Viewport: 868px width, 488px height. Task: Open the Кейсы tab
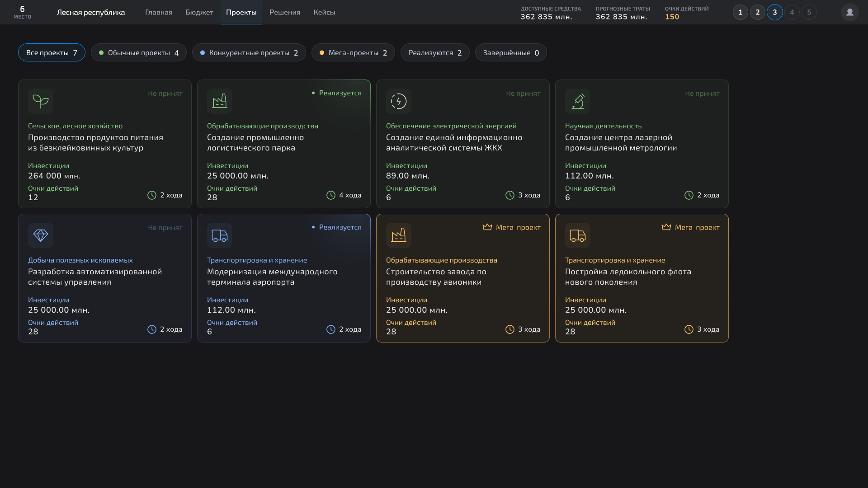point(324,12)
